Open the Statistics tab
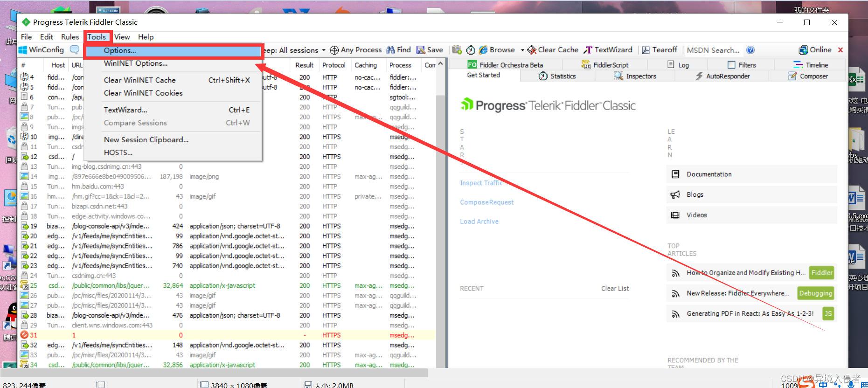The width and height of the screenshot is (868, 388). coord(557,76)
